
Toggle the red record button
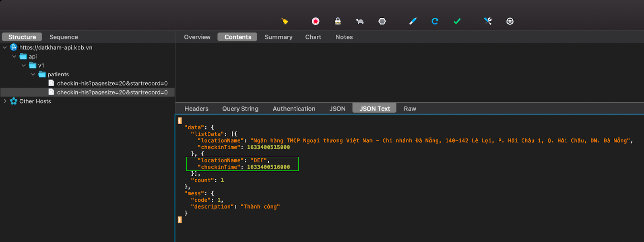pyautogui.click(x=316, y=21)
